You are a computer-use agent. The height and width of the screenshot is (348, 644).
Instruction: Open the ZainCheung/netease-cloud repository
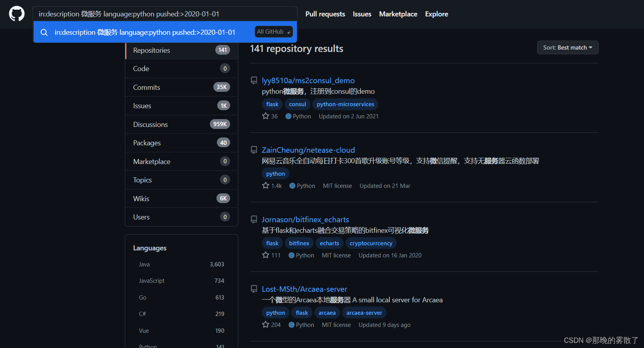[308, 150]
